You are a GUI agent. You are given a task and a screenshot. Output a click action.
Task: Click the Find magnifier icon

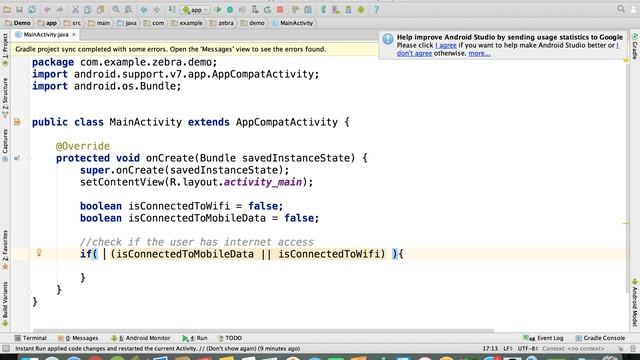tap(116, 9)
